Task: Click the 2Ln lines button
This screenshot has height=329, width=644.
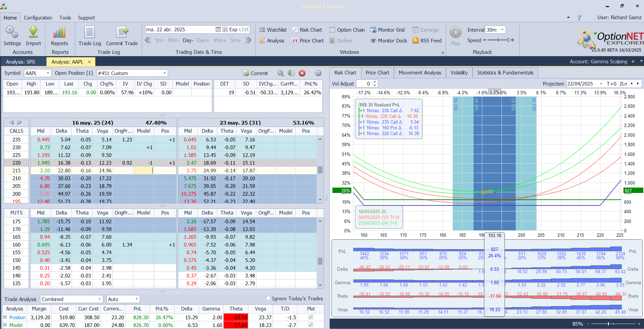Action: pyautogui.click(x=623, y=84)
